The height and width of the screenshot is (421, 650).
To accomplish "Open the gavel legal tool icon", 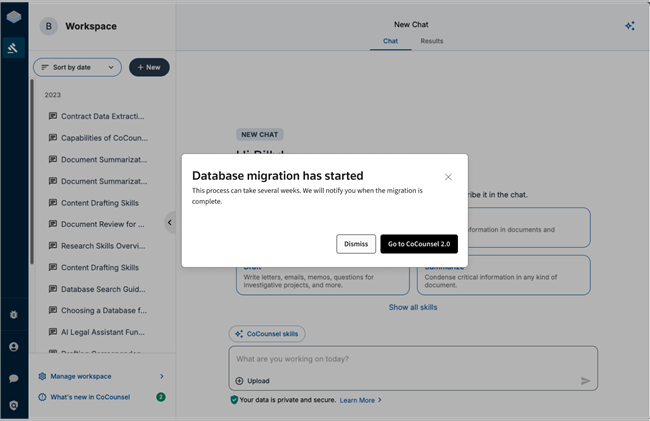I will 14,48.
